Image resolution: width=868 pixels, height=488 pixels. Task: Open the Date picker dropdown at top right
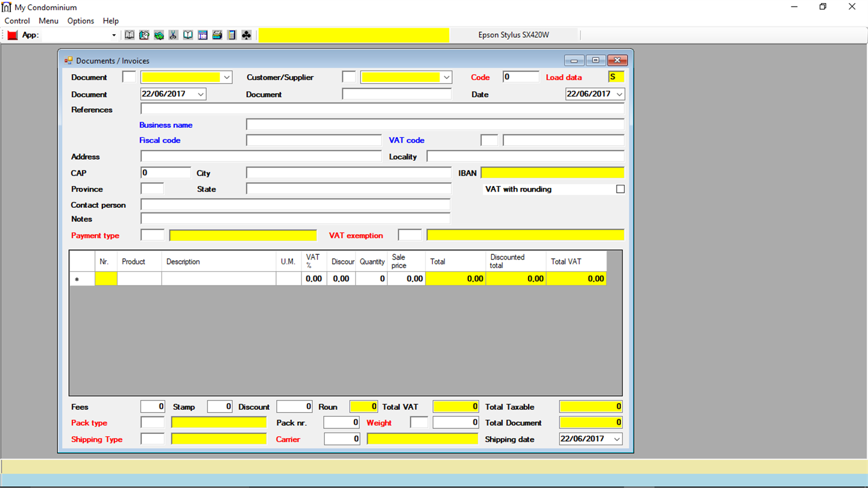pyautogui.click(x=619, y=94)
